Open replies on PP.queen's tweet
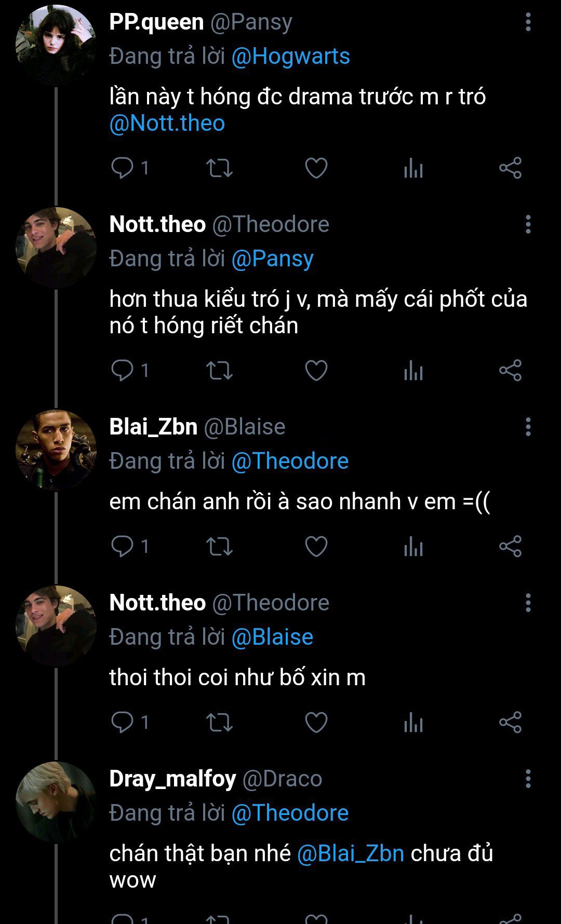This screenshot has width=561, height=924. point(123,168)
